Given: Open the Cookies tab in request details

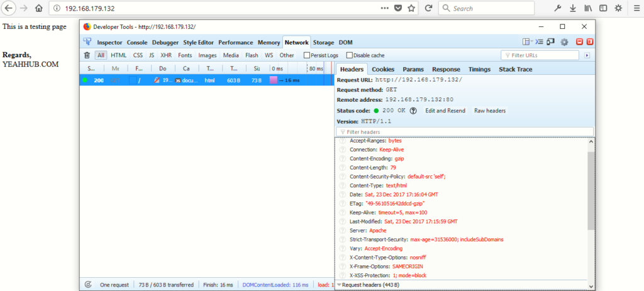Looking at the screenshot, I should (383, 69).
